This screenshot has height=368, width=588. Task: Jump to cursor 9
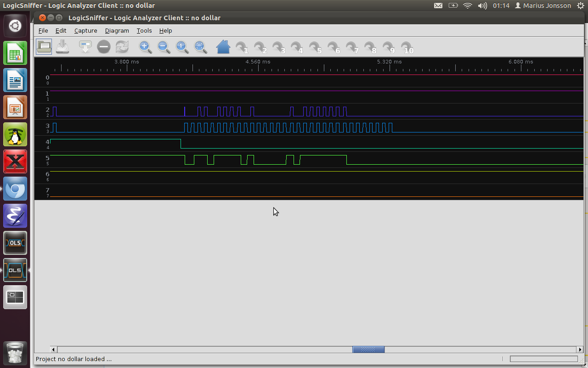(x=389, y=47)
